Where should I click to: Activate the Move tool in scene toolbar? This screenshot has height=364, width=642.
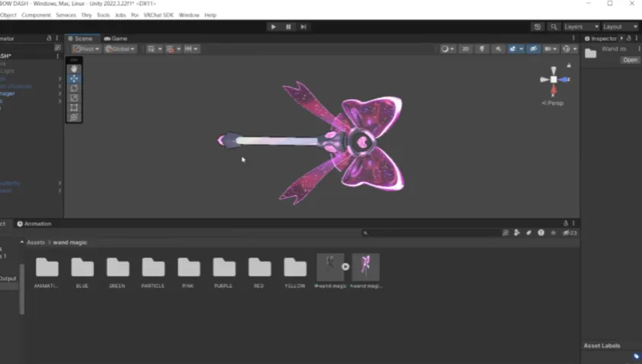click(x=74, y=78)
